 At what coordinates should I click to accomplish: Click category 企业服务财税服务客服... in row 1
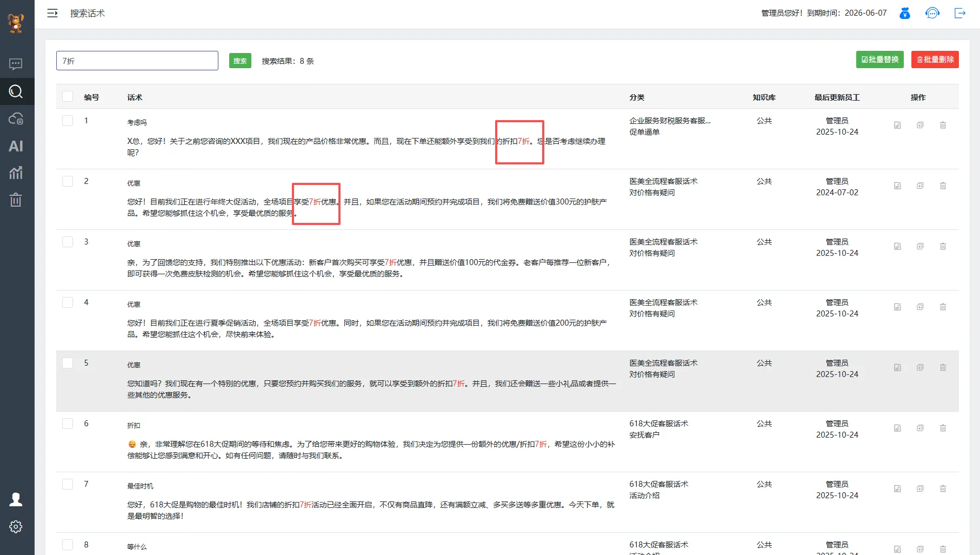670,121
